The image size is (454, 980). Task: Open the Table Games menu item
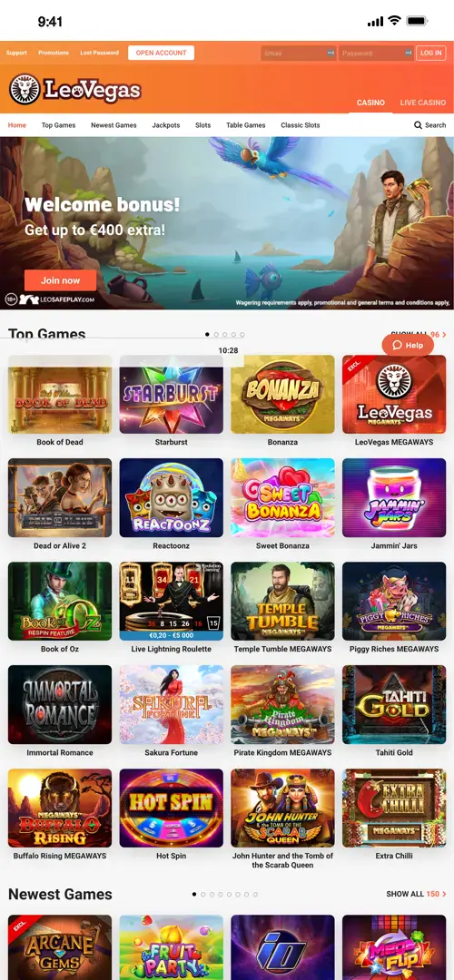(x=246, y=125)
